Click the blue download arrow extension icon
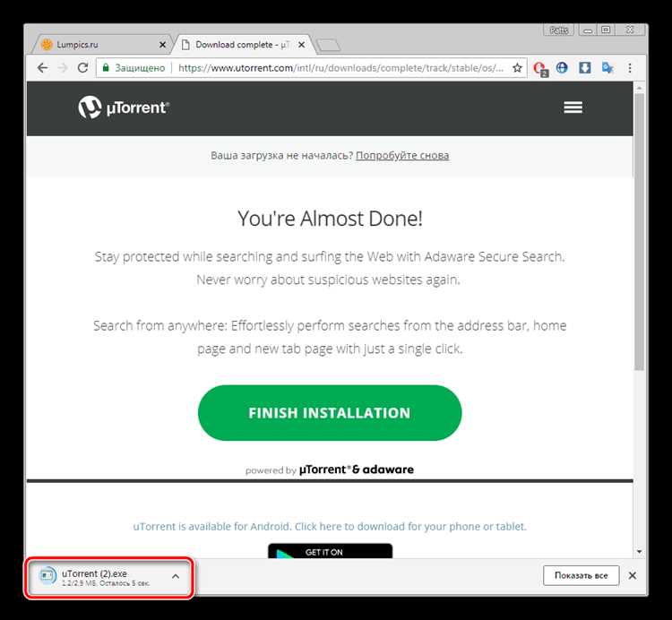 pos(584,68)
